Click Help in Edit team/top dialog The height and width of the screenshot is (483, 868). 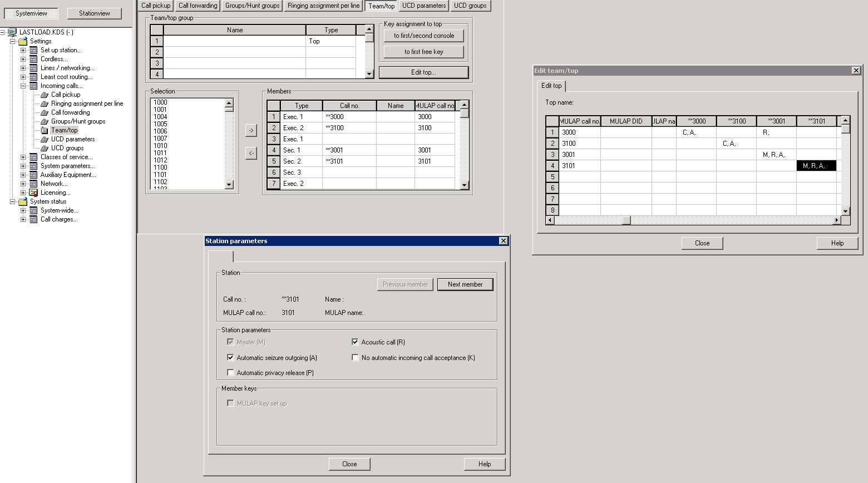pyautogui.click(x=837, y=243)
